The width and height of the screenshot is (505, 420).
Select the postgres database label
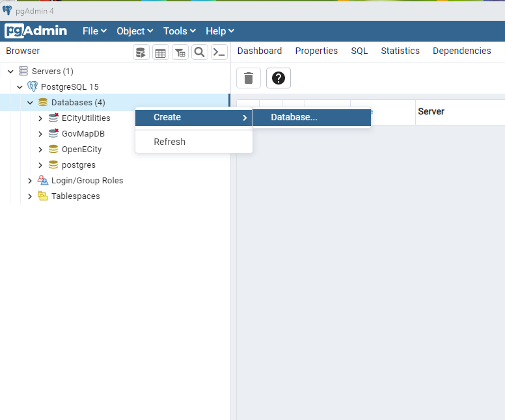coord(79,164)
